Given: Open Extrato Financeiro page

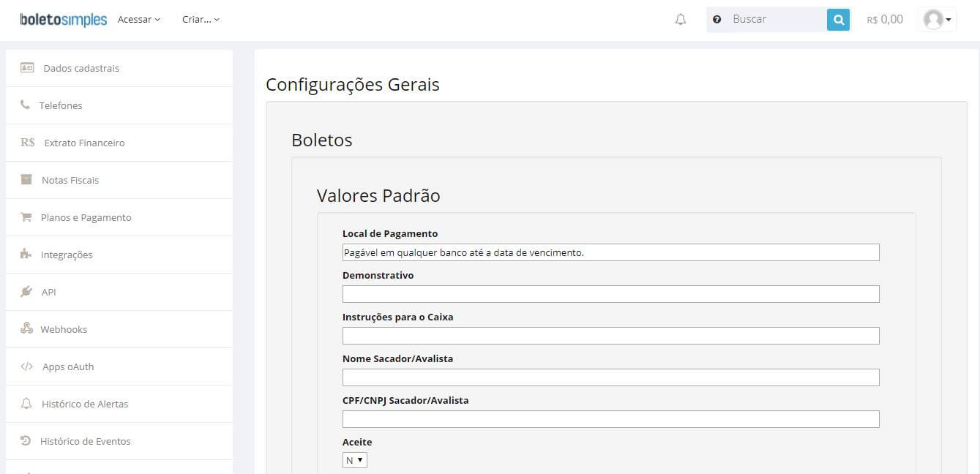Looking at the screenshot, I should [x=119, y=143].
